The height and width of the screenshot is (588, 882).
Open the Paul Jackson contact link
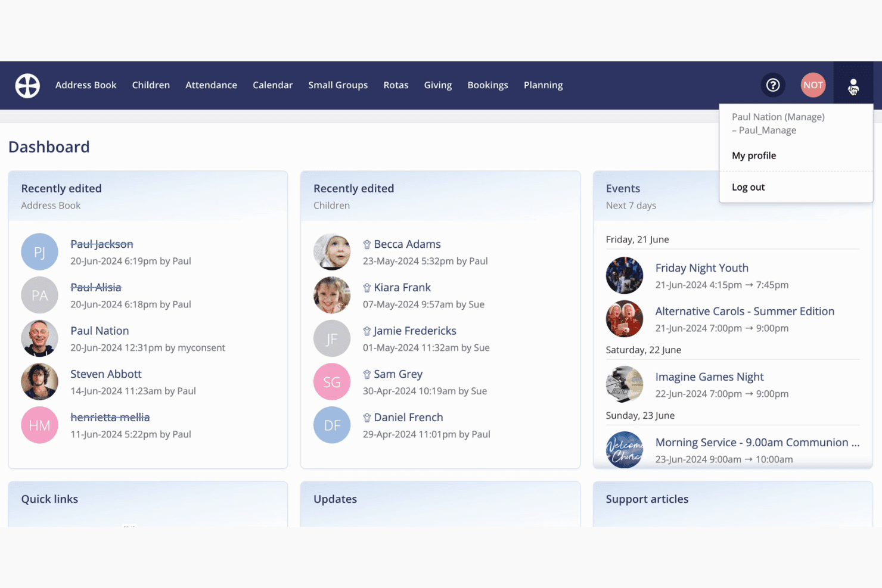[x=102, y=244]
